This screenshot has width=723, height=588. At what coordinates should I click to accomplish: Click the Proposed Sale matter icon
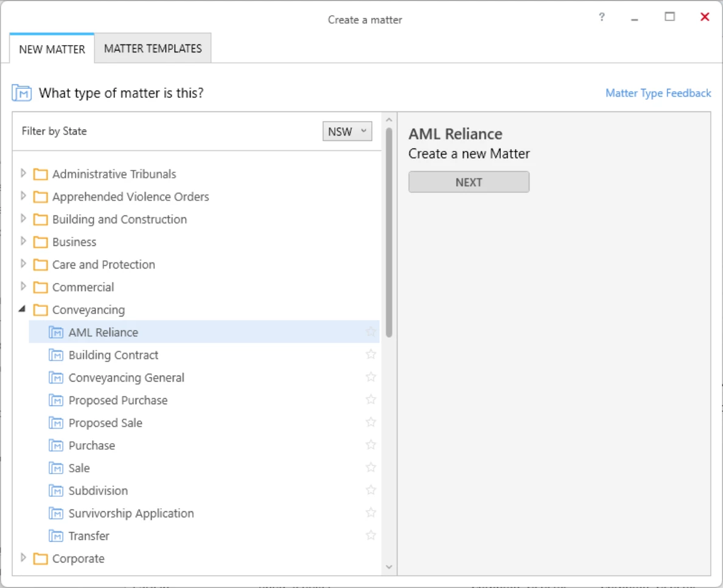[x=56, y=422]
